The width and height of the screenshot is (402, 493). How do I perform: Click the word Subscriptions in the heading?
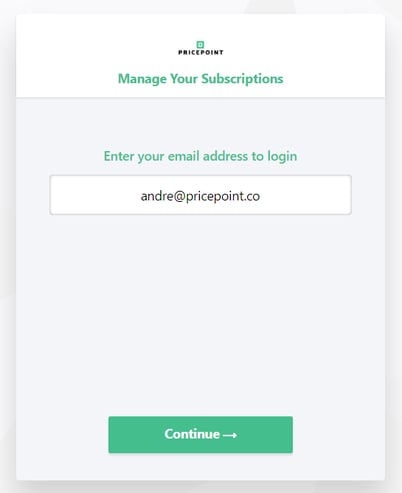point(242,79)
